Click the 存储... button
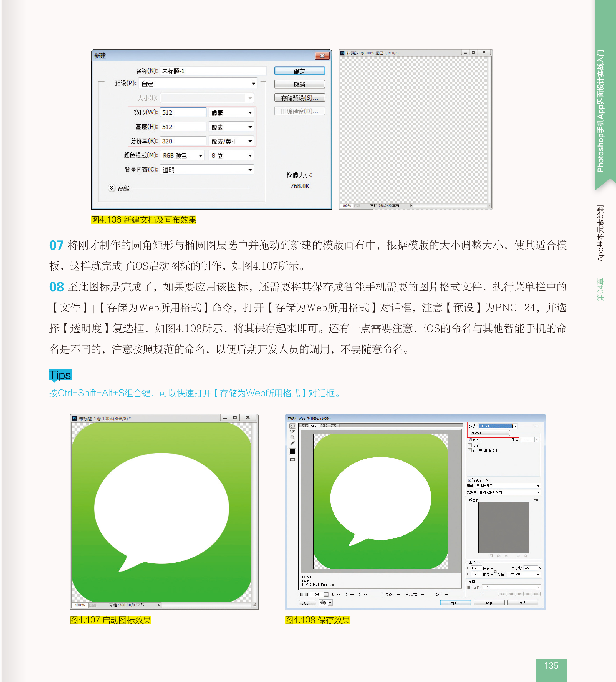 coord(455,603)
